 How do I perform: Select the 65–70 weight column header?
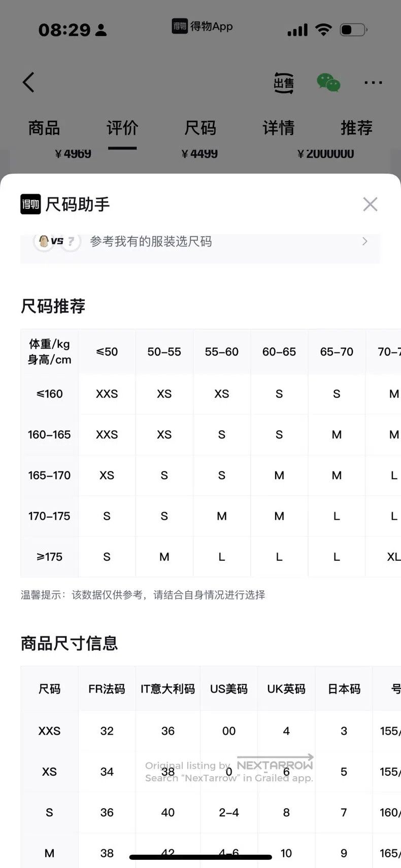coord(337,351)
